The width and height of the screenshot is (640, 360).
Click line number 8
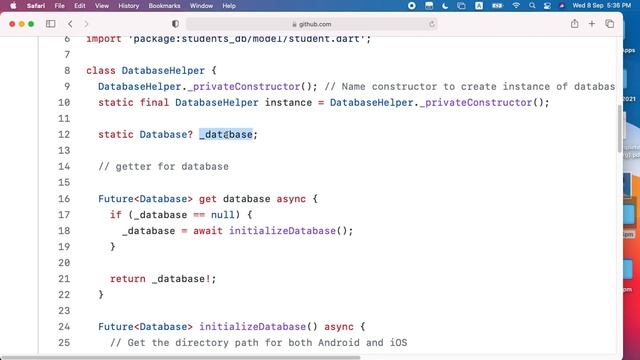point(67,71)
